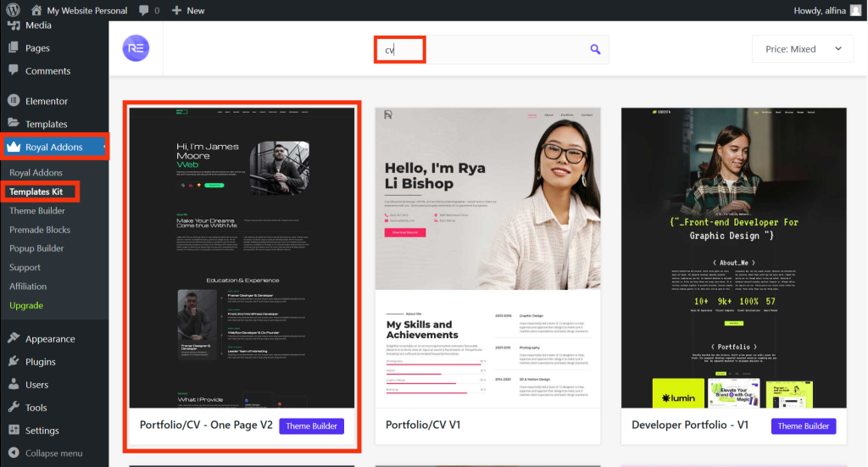Screen dimensions: 868x467
Task: Click the Royal Elementor logo icon
Action: pyautogui.click(x=136, y=48)
